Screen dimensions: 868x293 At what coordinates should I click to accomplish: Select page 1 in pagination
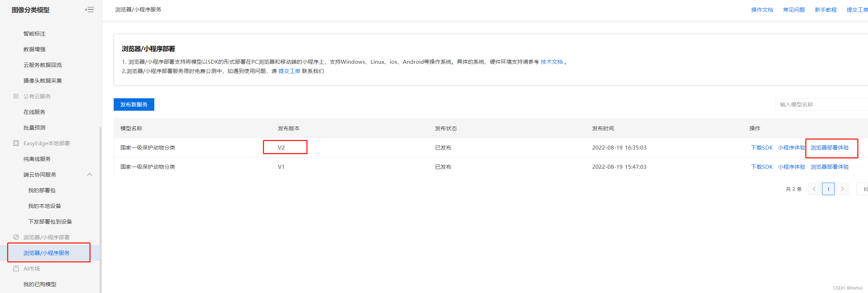[828, 189]
